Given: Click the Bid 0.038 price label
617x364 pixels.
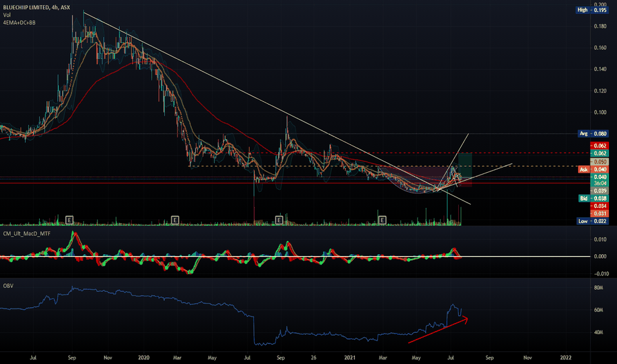Looking at the screenshot, I should [x=593, y=199].
